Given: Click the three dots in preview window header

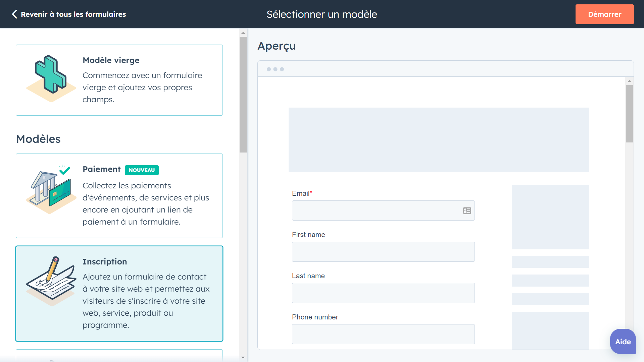Looking at the screenshot, I should (x=275, y=69).
